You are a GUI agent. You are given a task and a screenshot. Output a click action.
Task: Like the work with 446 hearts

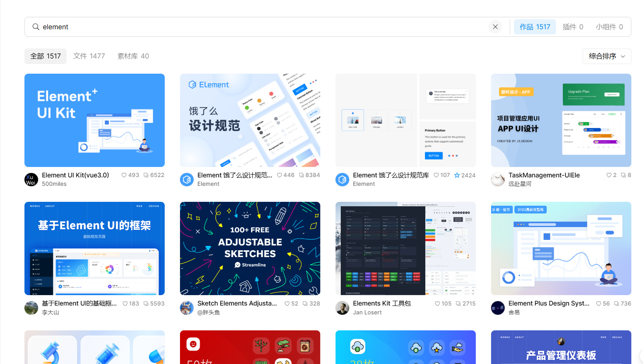[279, 175]
